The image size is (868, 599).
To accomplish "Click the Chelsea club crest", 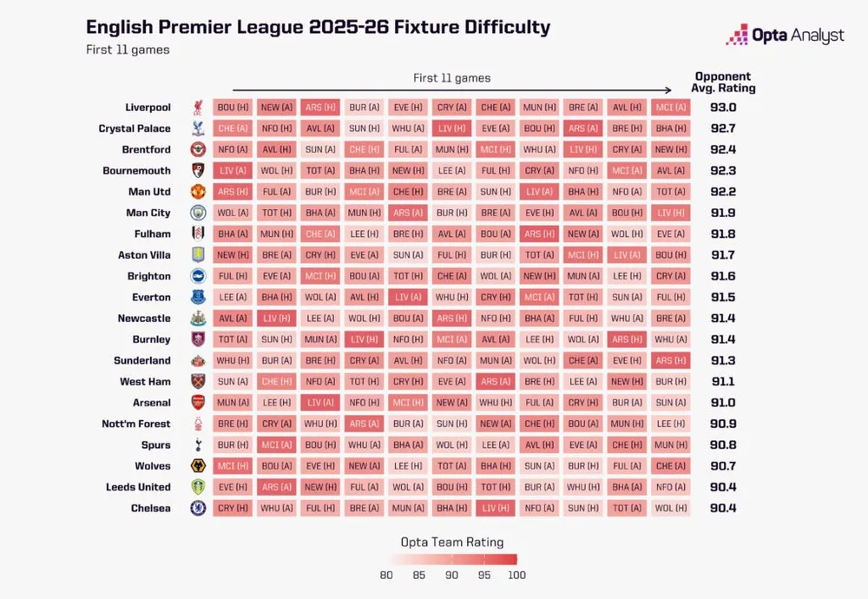I will 198,508.
